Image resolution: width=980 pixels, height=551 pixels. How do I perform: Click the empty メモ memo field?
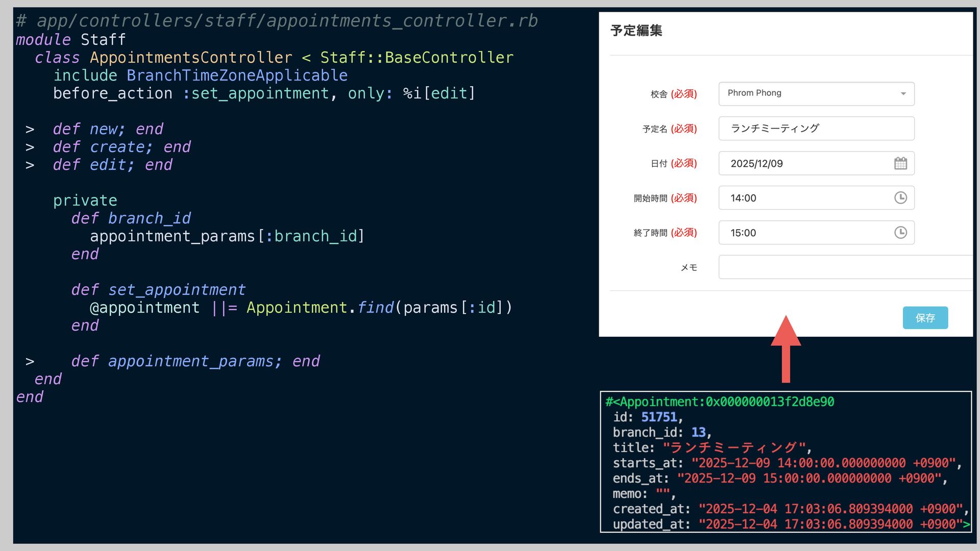pos(845,267)
